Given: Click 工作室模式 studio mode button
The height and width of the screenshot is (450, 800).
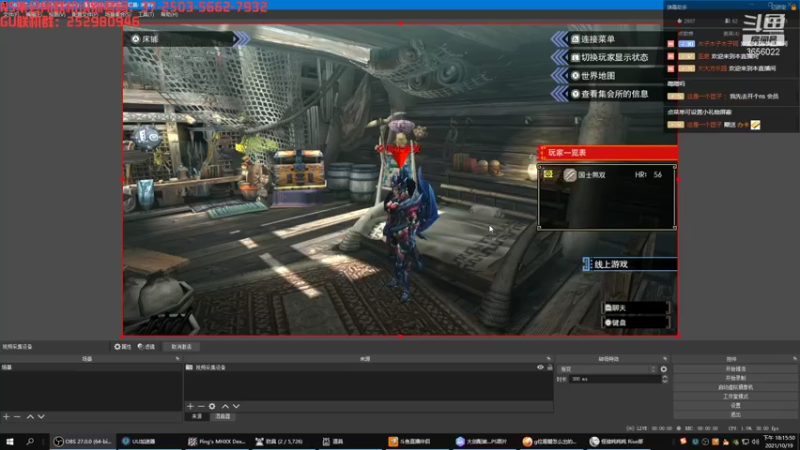Looking at the screenshot, I should coord(735,396).
